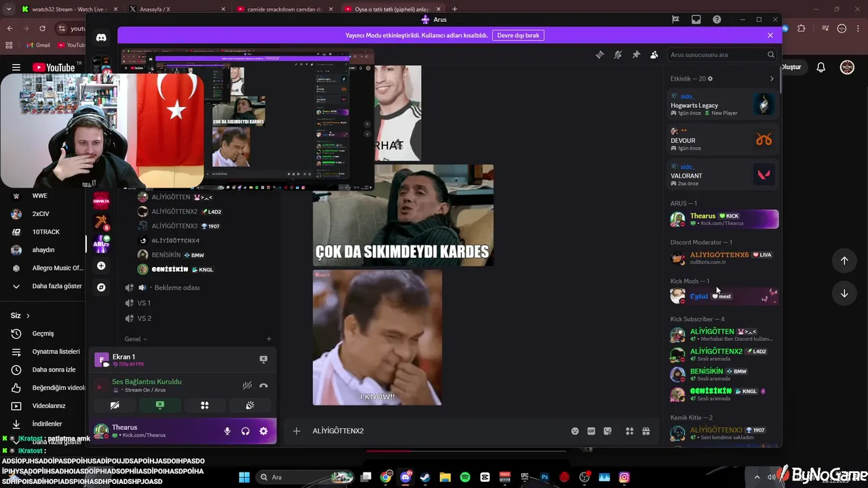Screen dimensions: 868x488
Task: Toggle the member list icon
Action: (x=654, y=55)
